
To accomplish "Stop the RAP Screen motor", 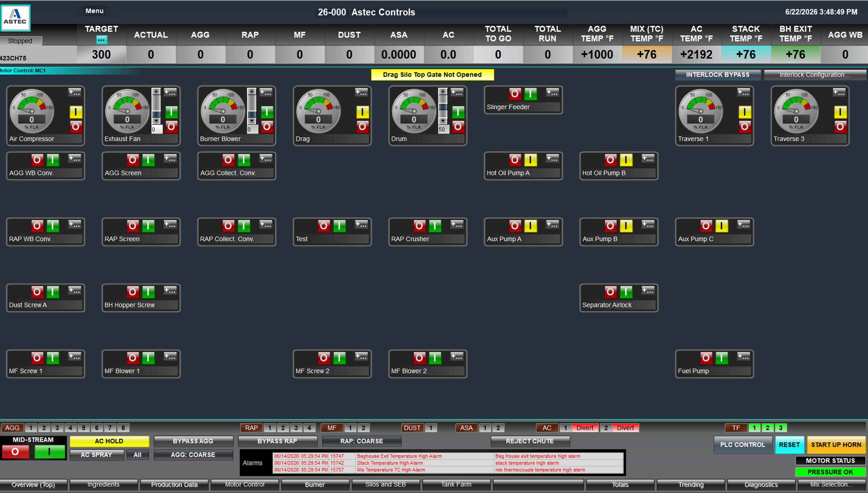I will coord(133,226).
